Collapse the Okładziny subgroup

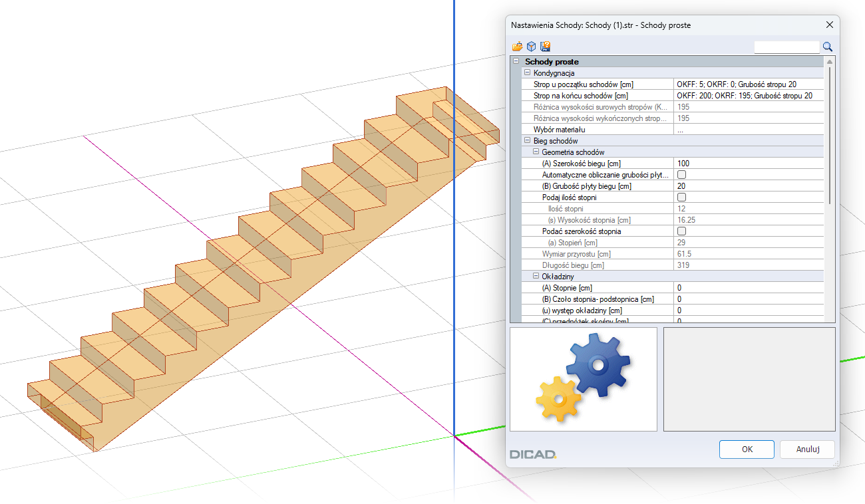[x=536, y=277]
